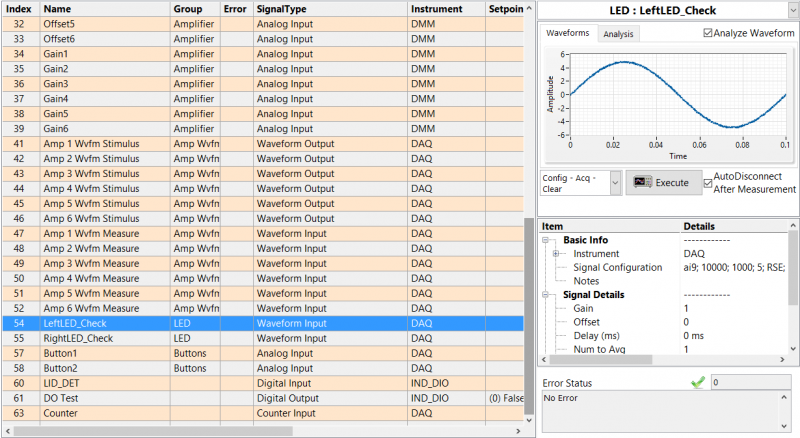Click the table horizontal scrollbar left arrow
Image resolution: width=800 pixels, height=438 pixels.
[8, 431]
